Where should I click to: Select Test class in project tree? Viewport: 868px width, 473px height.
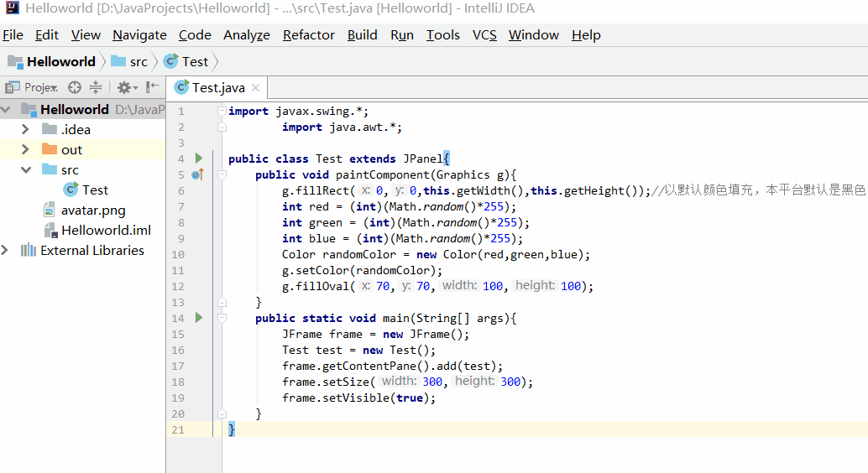coord(95,190)
